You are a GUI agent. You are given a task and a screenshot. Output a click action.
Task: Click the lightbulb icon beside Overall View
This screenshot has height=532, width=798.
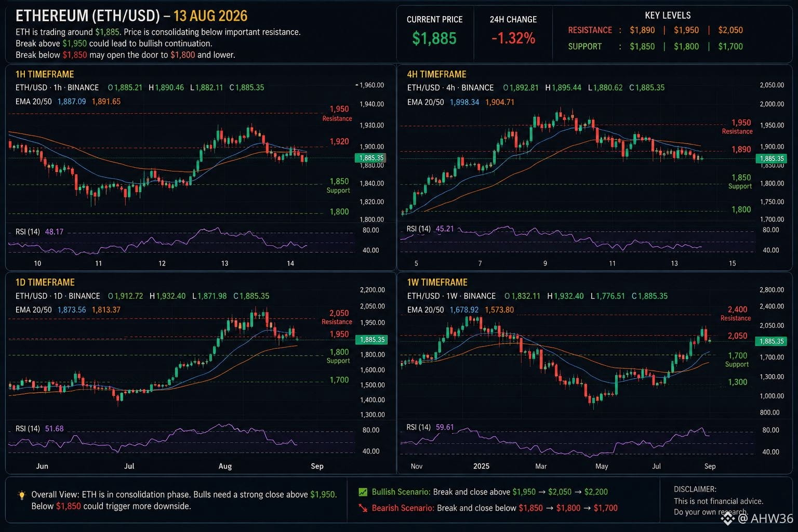[x=21, y=495]
